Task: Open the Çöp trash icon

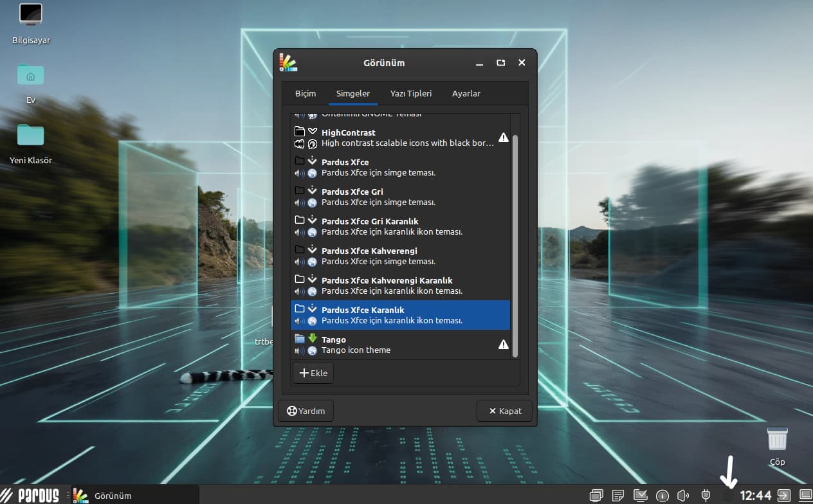Action: pyautogui.click(x=777, y=439)
